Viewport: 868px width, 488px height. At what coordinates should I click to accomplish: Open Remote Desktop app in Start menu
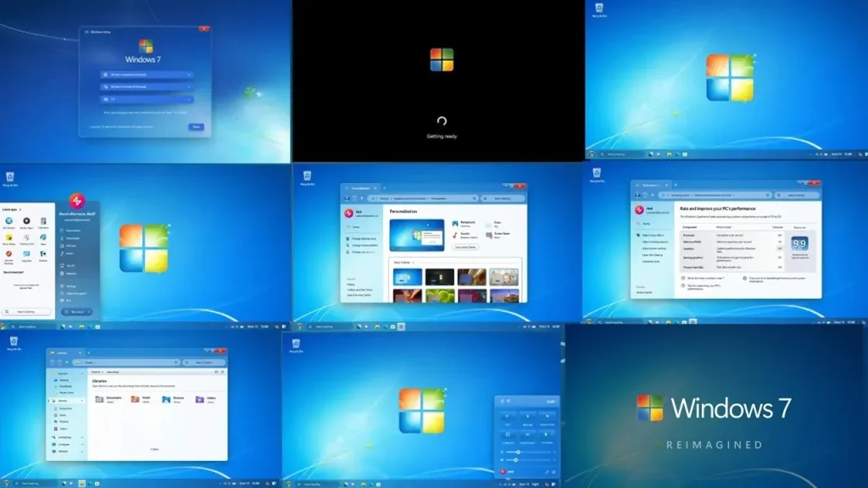click(x=8, y=257)
